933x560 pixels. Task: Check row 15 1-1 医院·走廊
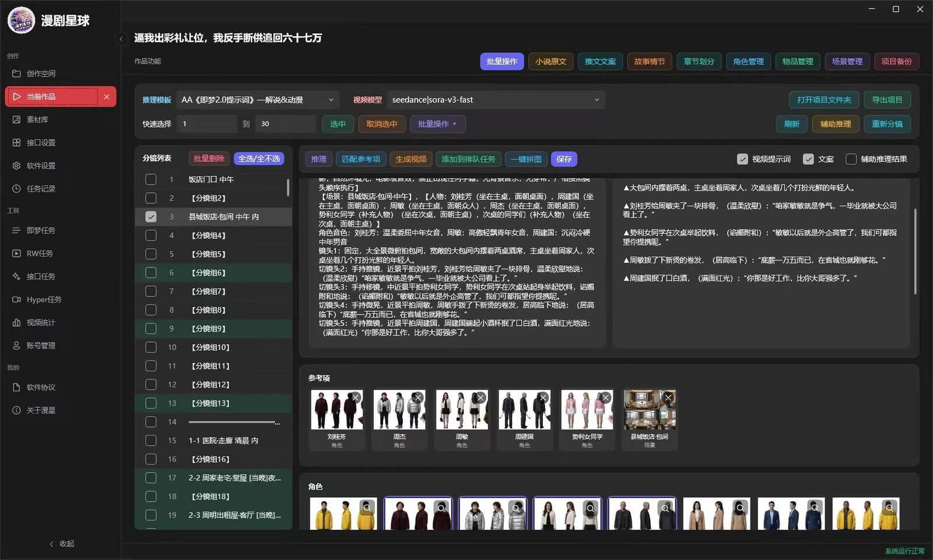click(151, 441)
